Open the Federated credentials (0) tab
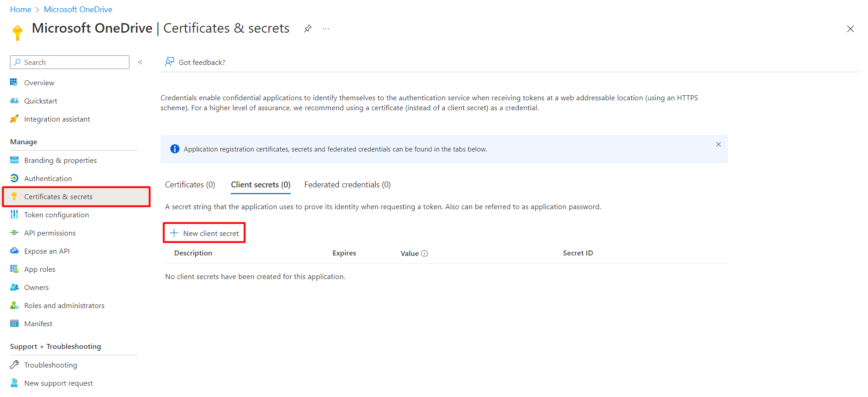Screen dimensions: 868x397 [347, 185]
